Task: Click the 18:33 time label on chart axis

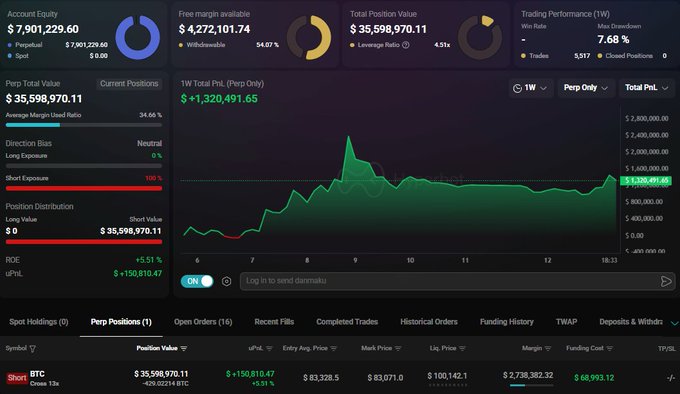Action: pyautogui.click(x=609, y=260)
